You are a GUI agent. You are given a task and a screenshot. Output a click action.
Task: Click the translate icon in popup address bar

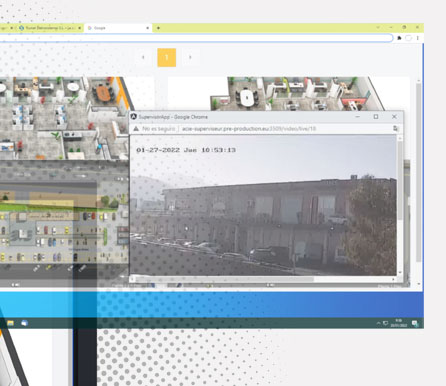coord(396,129)
